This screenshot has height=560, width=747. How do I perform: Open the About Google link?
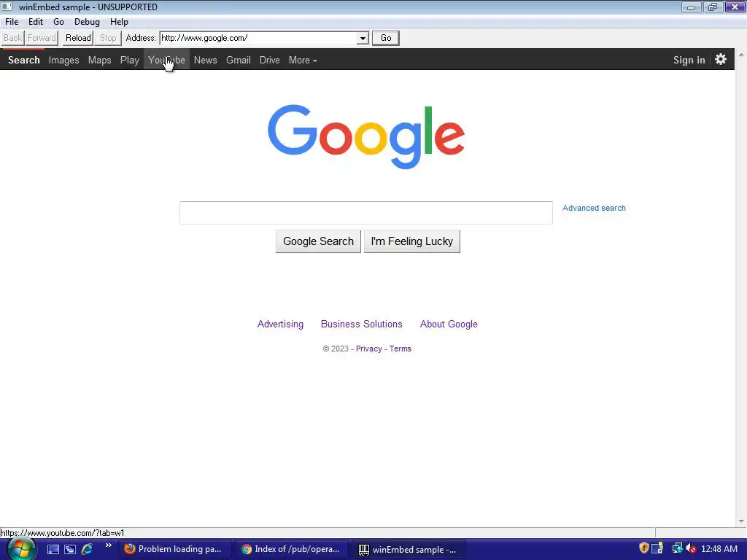(x=449, y=324)
